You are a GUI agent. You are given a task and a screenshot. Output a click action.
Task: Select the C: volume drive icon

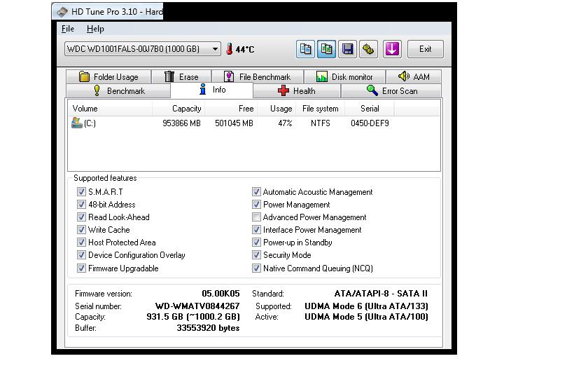tap(77, 123)
